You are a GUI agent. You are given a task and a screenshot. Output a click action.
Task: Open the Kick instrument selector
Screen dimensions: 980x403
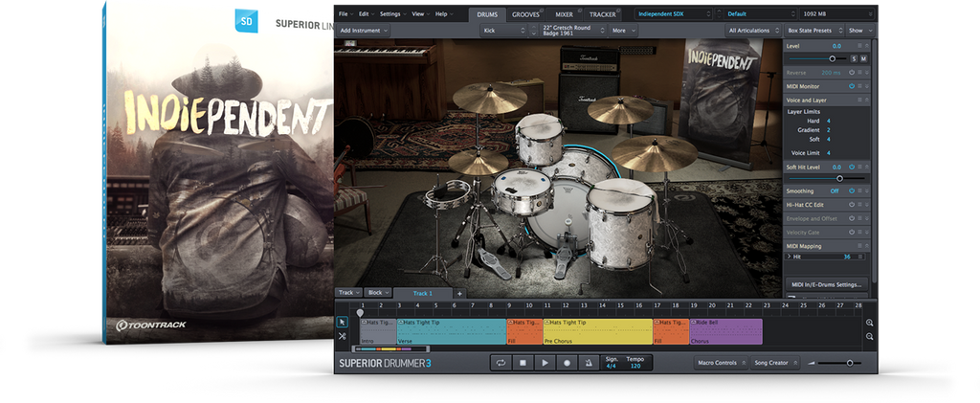pyautogui.click(x=503, y=30)
